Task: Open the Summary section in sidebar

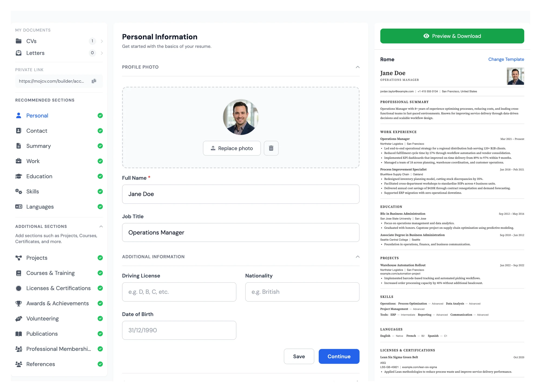Action: 59,146
